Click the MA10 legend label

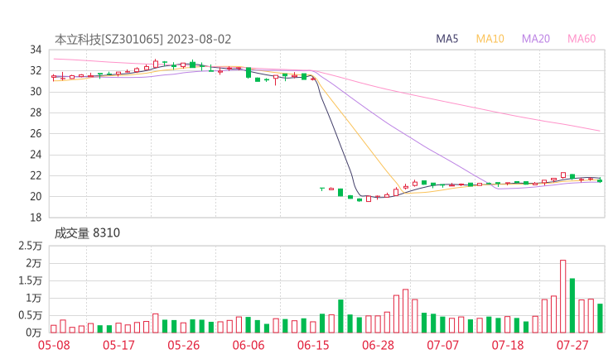[490, 39]
